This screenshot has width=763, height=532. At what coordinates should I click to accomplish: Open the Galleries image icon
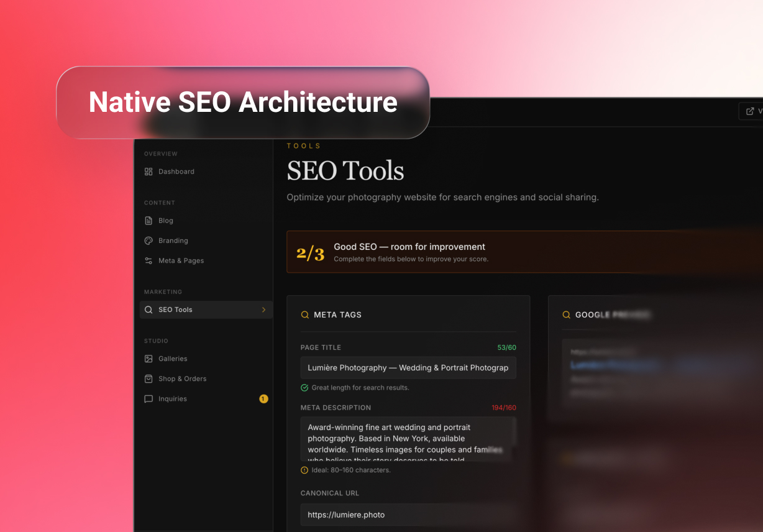[x=148, y=359]
